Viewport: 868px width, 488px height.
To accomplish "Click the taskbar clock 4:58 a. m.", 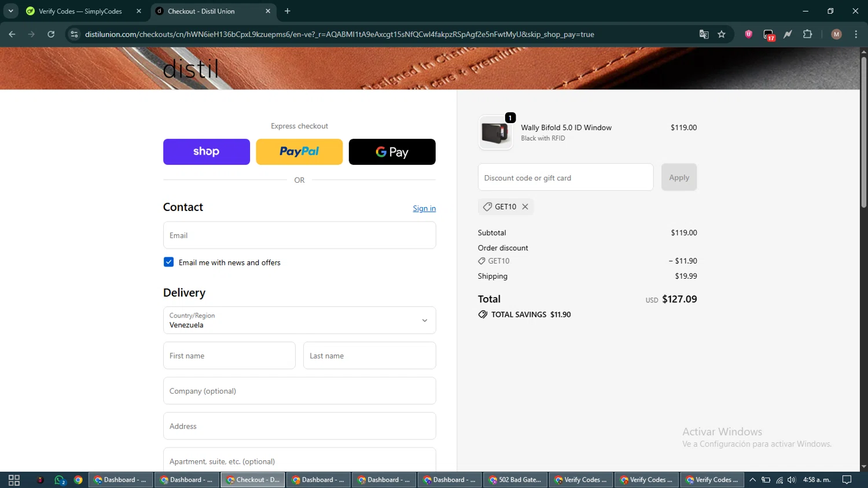I will point(816,480).
